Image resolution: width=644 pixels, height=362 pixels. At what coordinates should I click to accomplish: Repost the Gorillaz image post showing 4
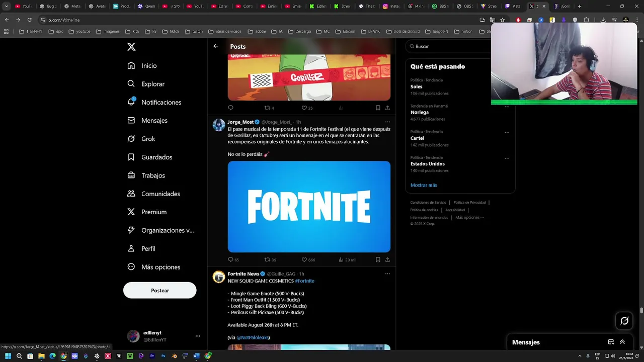[x=269, y=108]
